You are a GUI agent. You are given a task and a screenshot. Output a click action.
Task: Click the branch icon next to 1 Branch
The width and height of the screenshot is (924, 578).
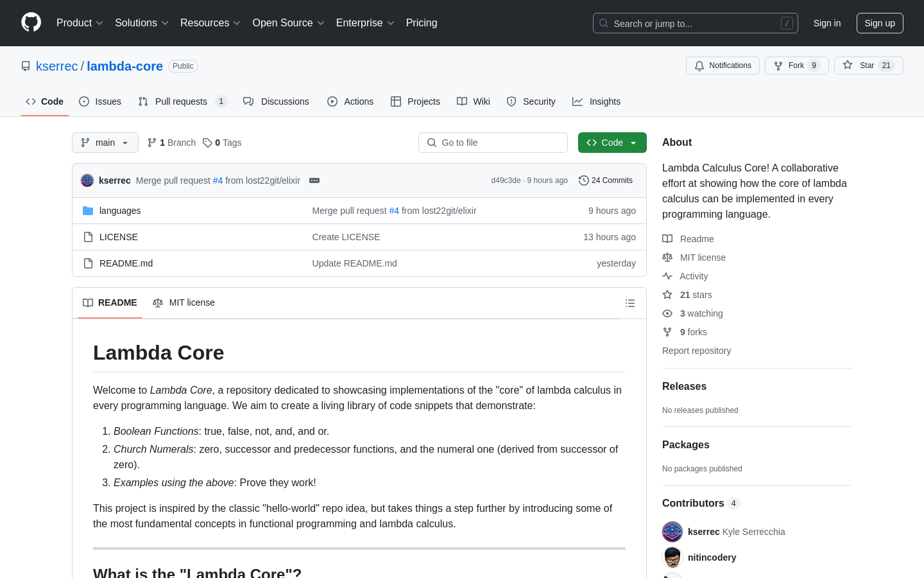tap(152, 143)
